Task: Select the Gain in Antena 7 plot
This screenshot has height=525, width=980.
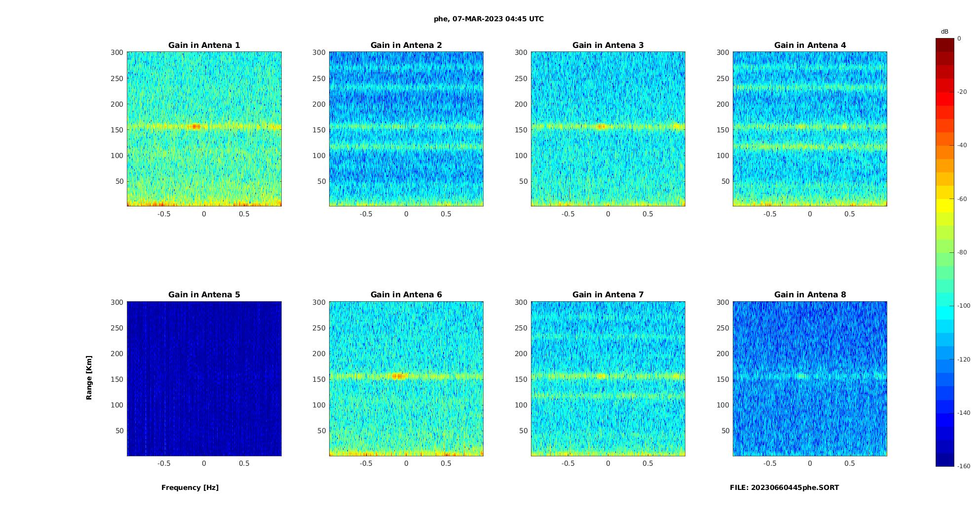Action: (x=608, y=378)
